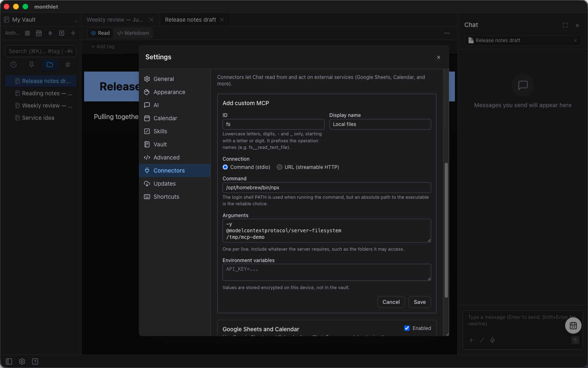Click the import upload icon in sidebar
The image size is (588, 368).
click(62, 33)
